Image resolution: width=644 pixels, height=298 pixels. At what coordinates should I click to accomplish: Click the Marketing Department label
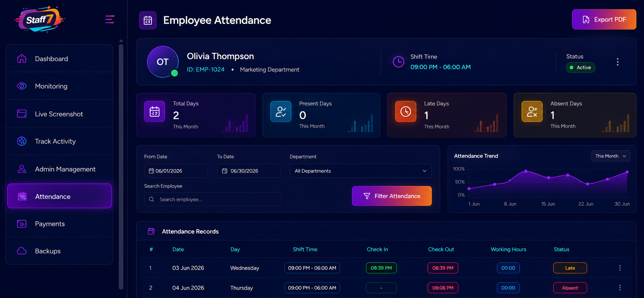pos(270,70)
